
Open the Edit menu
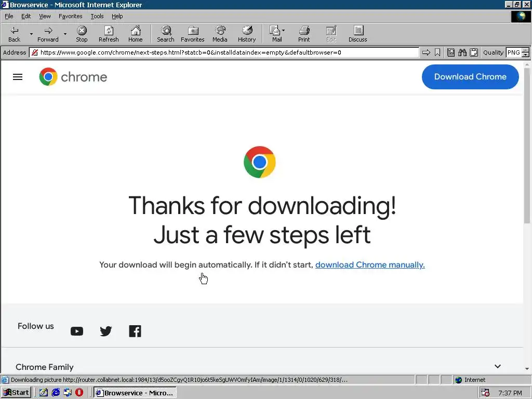coord(26,16)
